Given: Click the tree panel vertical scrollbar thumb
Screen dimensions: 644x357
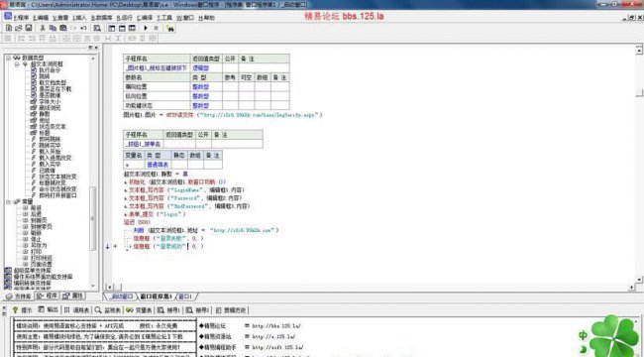Looking at the screenshot, I should (x=93, y=218).
